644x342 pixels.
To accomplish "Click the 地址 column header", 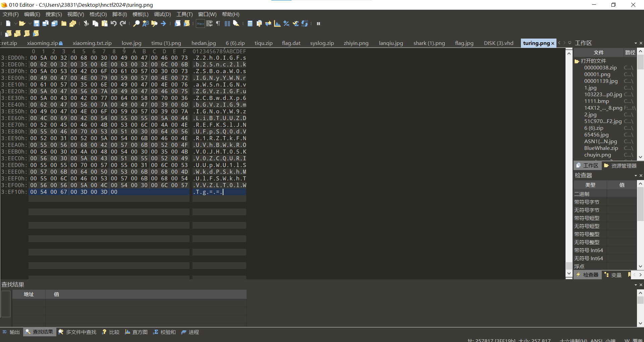I will click(x=29, y=294).
